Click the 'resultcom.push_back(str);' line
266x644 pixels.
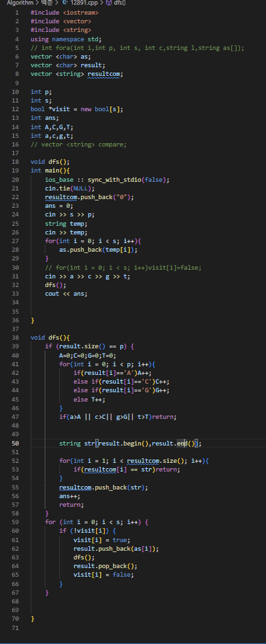coord(103,487)
